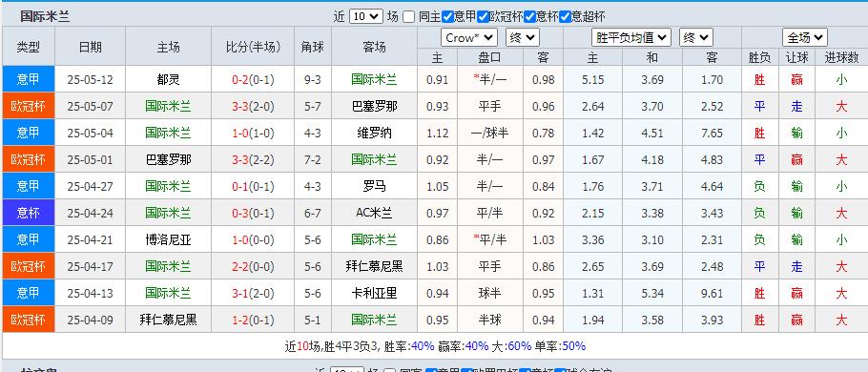Open the 近10场 match count dropdown
Viewport: 868px width, 372px height.
[x=366, y=16]
